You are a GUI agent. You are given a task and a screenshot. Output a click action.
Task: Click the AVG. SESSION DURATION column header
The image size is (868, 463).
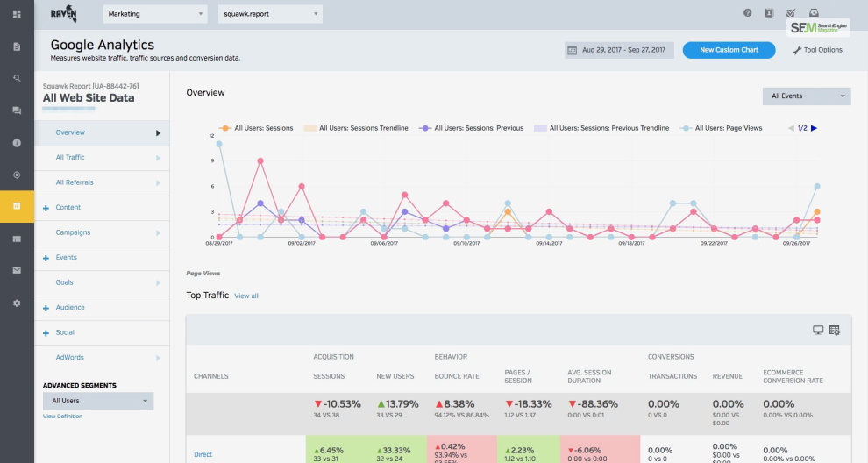tap(589, 376)
